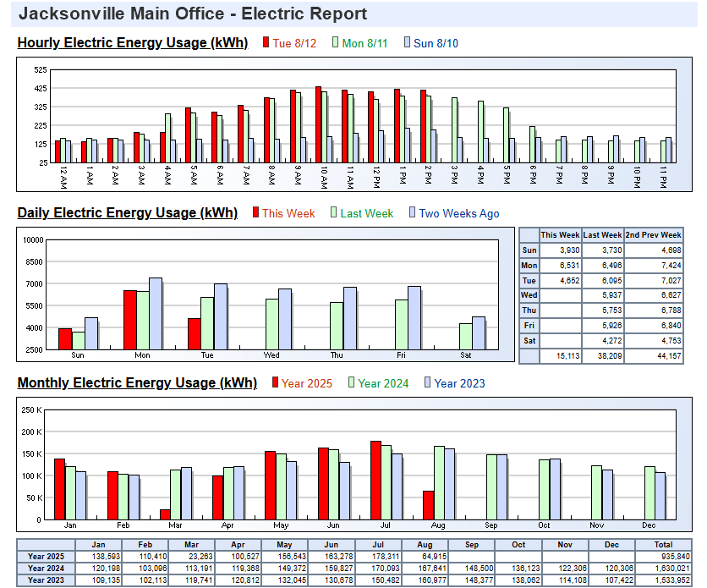707x588 pixels.
Task: Click the red Tue 8/12 legend swatch
Action: point(266,43)
